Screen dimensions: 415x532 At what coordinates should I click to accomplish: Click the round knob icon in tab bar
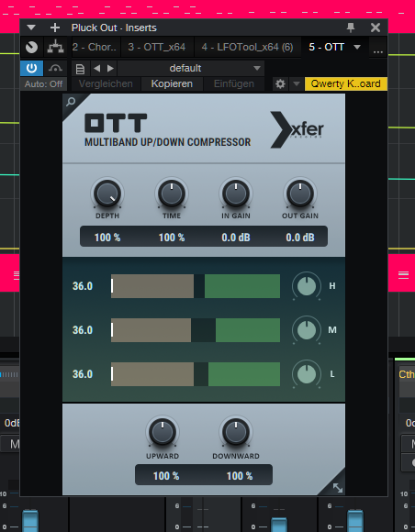pyautogui.click(x=32, y=47)
